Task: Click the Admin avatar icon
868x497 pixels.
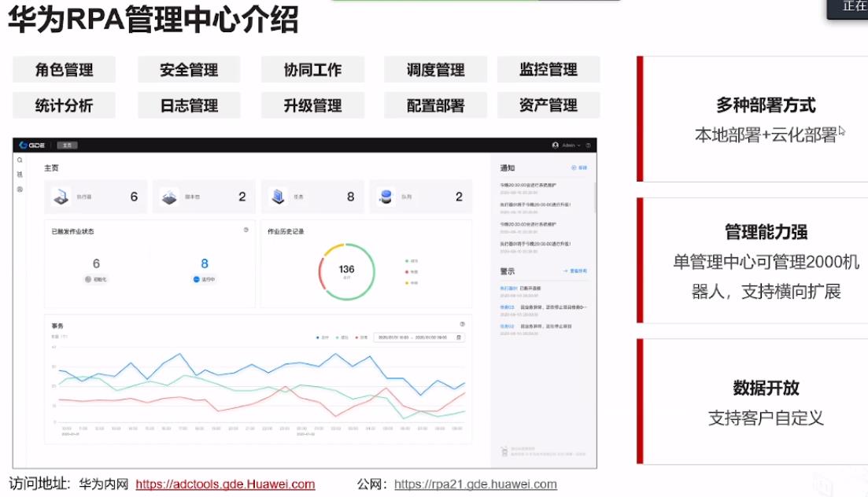Action: pyautogui.click(x=556, y=145)
